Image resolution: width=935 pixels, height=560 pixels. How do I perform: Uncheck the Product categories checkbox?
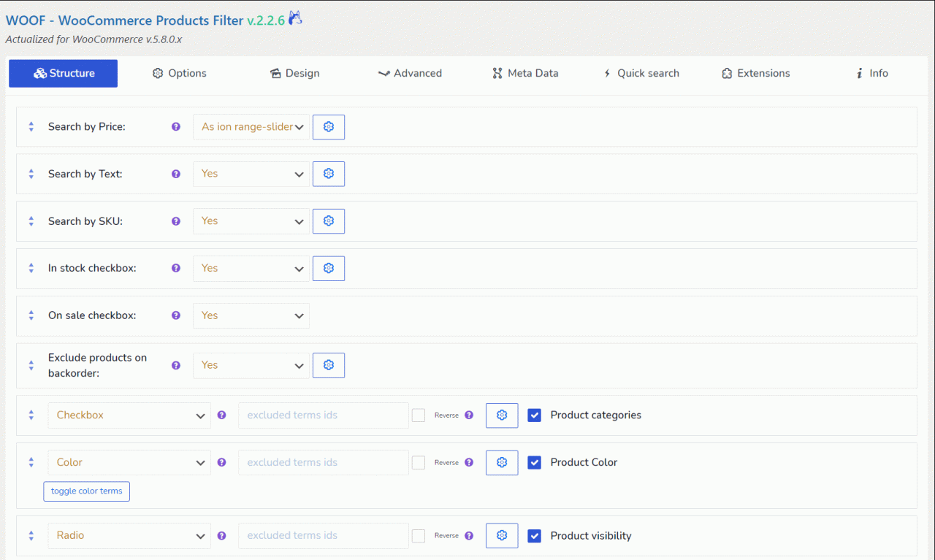point(534,415)
